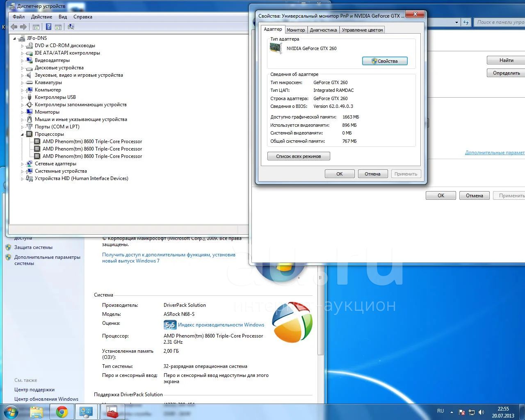Open the Центр поддержки link
525x420 pixels.
tap(34, 390)
